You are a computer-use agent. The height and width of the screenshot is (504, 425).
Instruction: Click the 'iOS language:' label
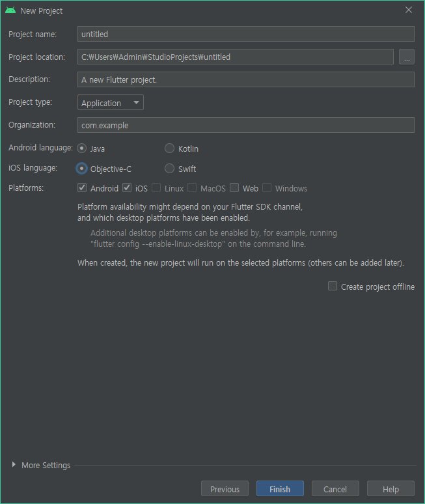click(33, 168)
